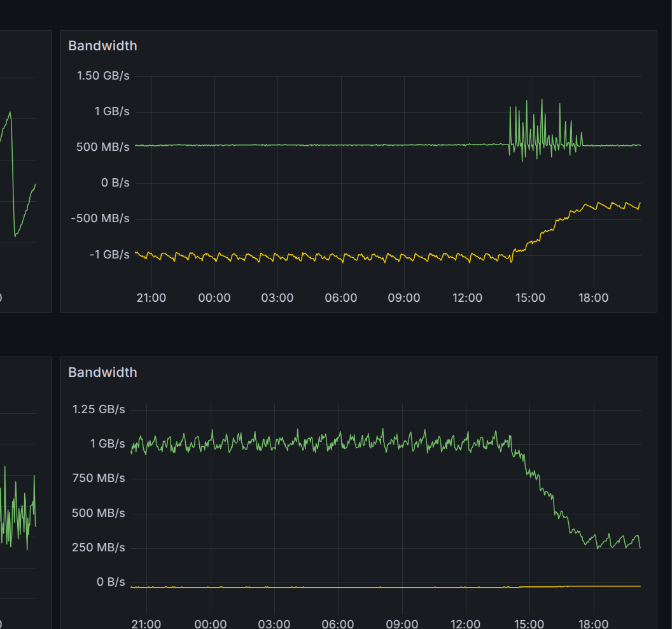672x629 pixels.
Task: Open the bottom Bandwidth panel title menu
Action: [102, 372]
